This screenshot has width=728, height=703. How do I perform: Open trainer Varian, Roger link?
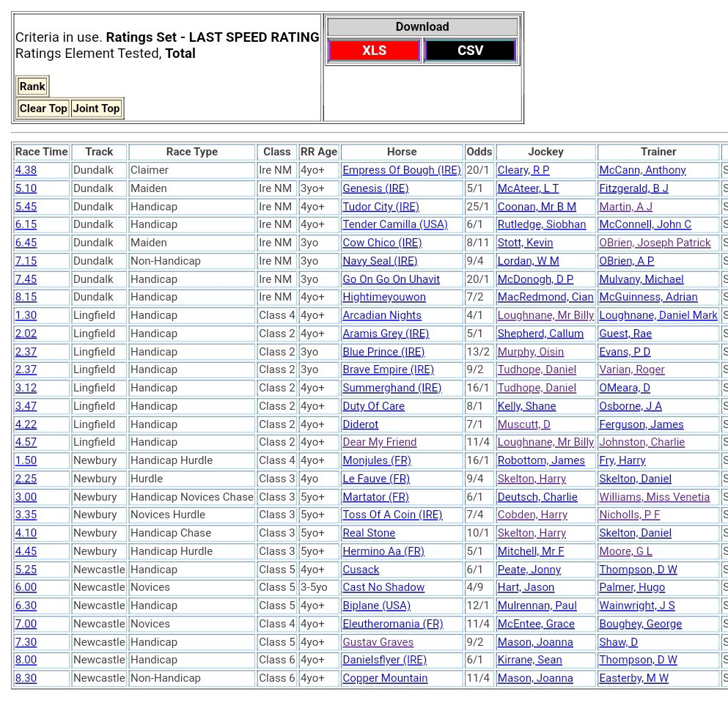[631, 369]
